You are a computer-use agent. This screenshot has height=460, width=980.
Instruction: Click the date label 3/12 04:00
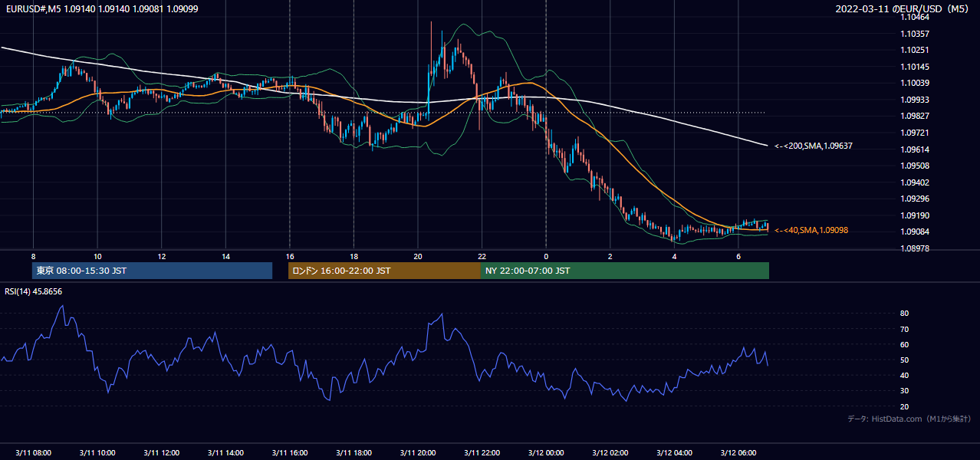[674, 453]
